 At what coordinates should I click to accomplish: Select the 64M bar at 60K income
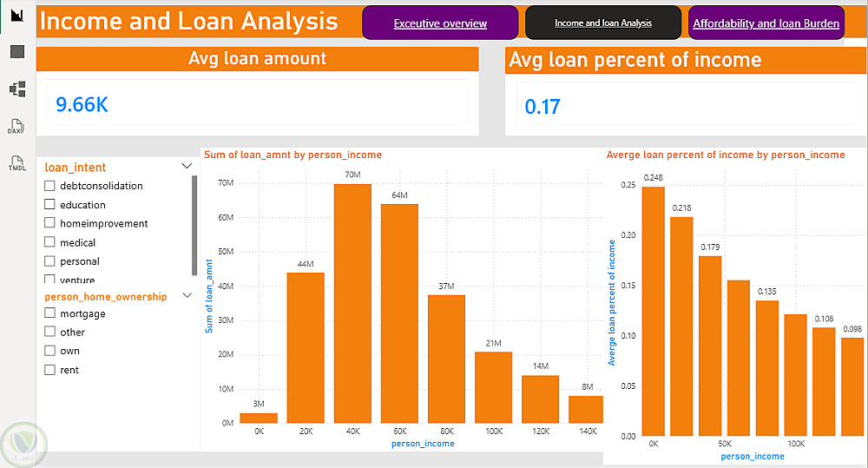(399, 313)
